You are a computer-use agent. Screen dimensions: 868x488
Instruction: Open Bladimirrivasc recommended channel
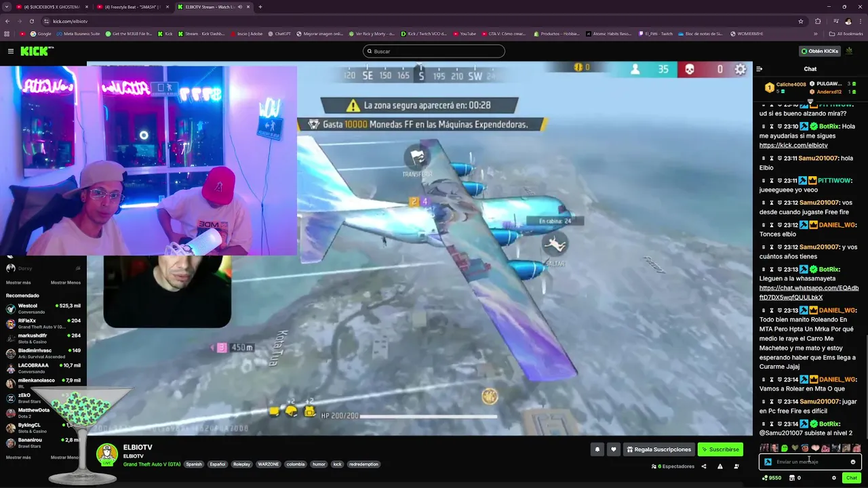pyautogui.click(x=43, y=353)
